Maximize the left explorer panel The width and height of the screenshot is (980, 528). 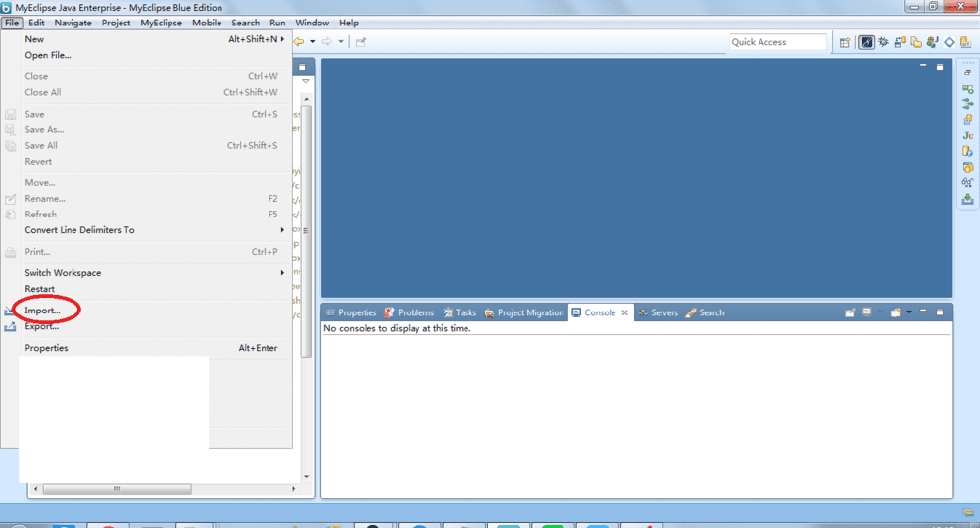pyautogui.click(x=302, y=67)
